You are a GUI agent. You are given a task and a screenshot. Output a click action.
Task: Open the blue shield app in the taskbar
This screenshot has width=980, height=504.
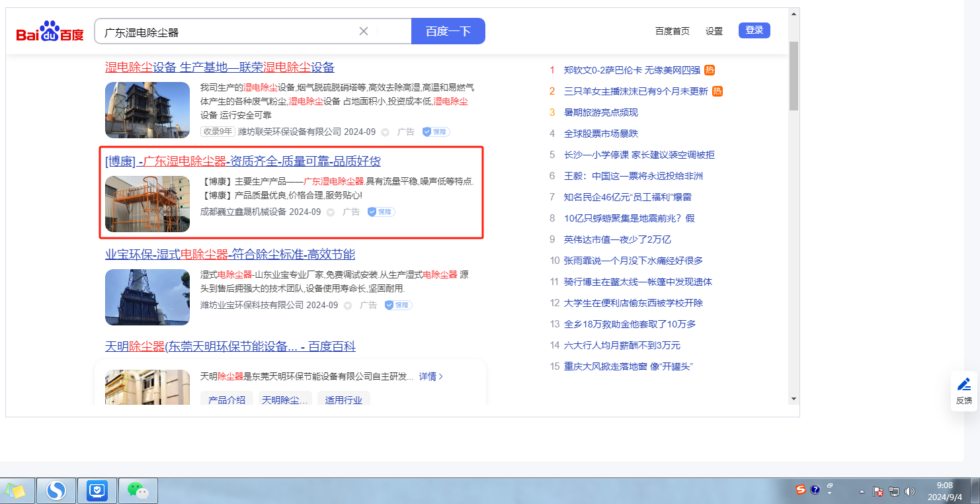coord(97,491)
